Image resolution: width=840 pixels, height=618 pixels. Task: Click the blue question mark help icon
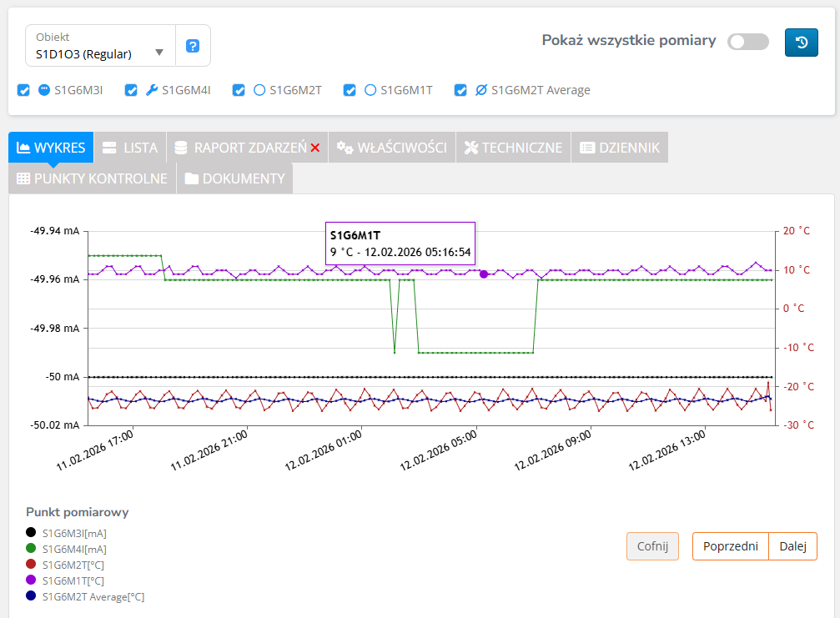pyautogui.click(x=193, y=46)
